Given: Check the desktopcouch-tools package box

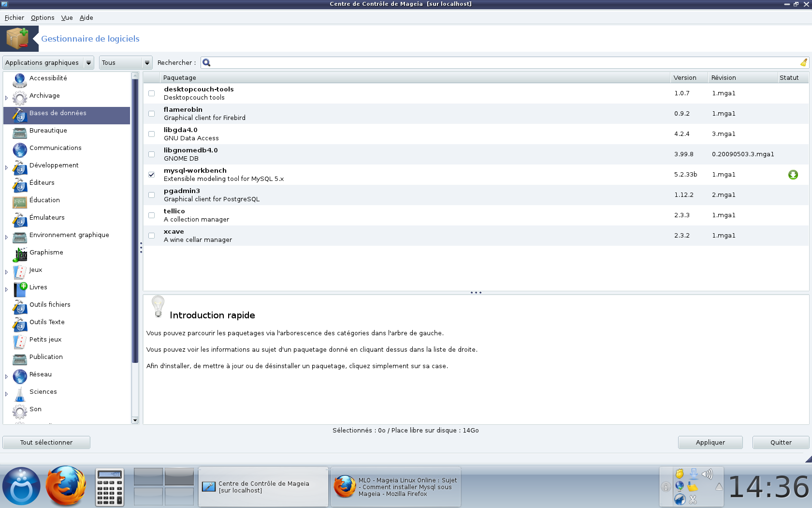Looking at the screenshot, I should click(x=152, y=93).
